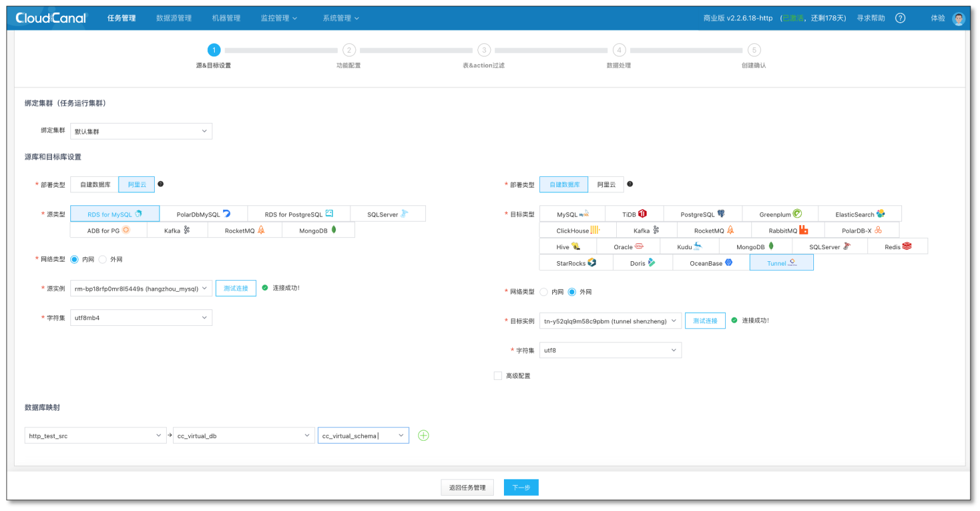This screenshot has width=980, height=511.
Task: Add a database mapping with plus icon
Action: tap(423, 436)
